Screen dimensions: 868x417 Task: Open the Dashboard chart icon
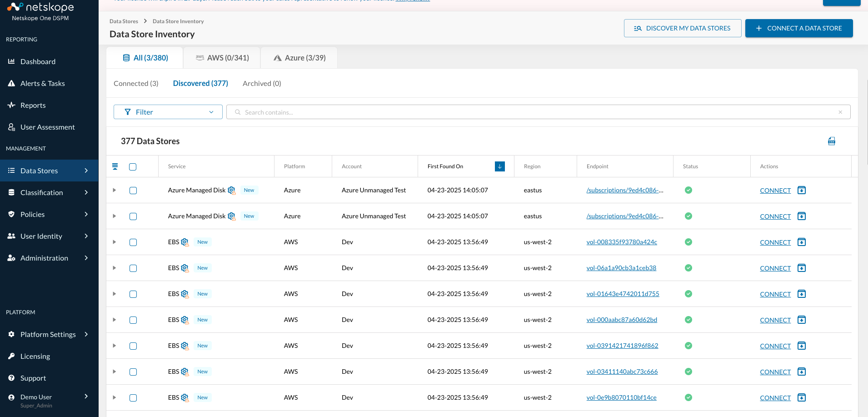(x=11, y=61)
